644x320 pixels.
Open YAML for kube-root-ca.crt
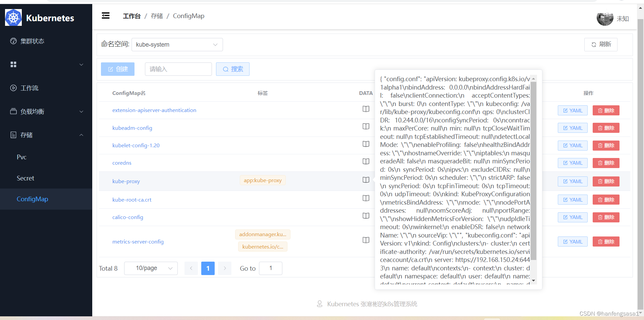573,200
